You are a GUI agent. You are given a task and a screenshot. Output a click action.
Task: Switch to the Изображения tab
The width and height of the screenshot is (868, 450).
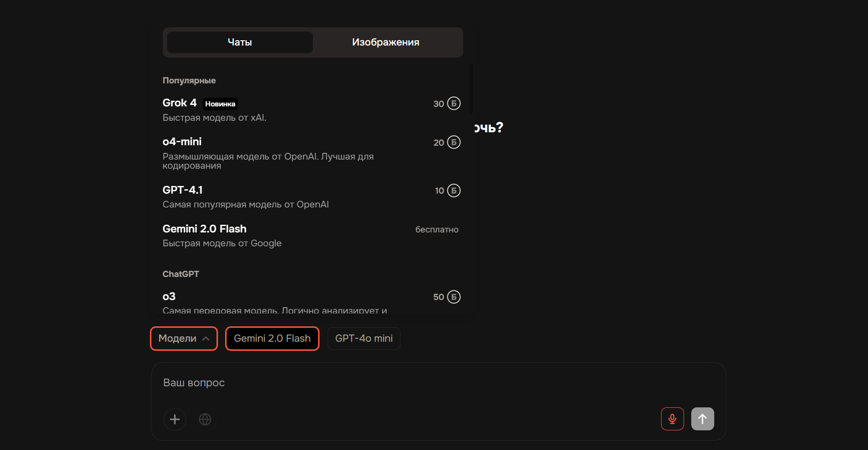pyautogui.click(x=386, y=42)
